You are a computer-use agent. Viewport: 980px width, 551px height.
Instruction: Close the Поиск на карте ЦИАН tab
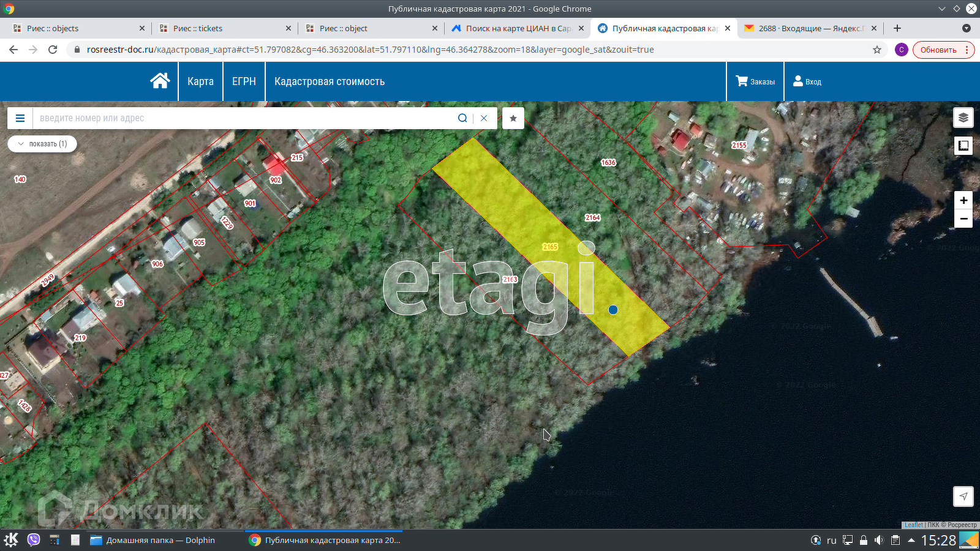click(x=581, y=28)
